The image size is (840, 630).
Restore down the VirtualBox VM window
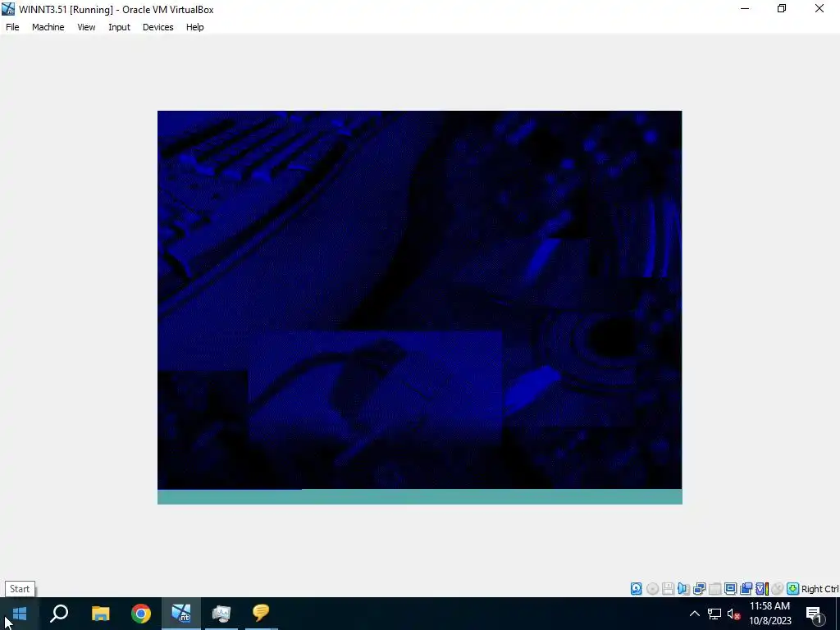point(782,9)
